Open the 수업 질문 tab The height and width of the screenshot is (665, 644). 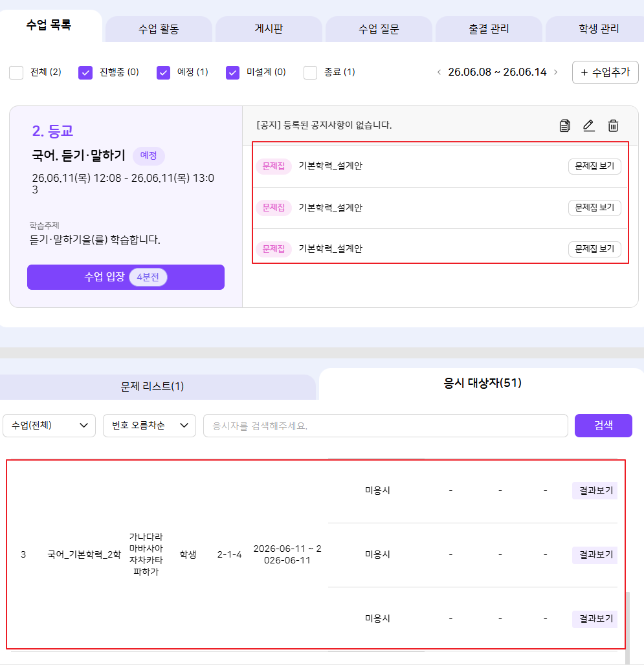click(379, 29)
